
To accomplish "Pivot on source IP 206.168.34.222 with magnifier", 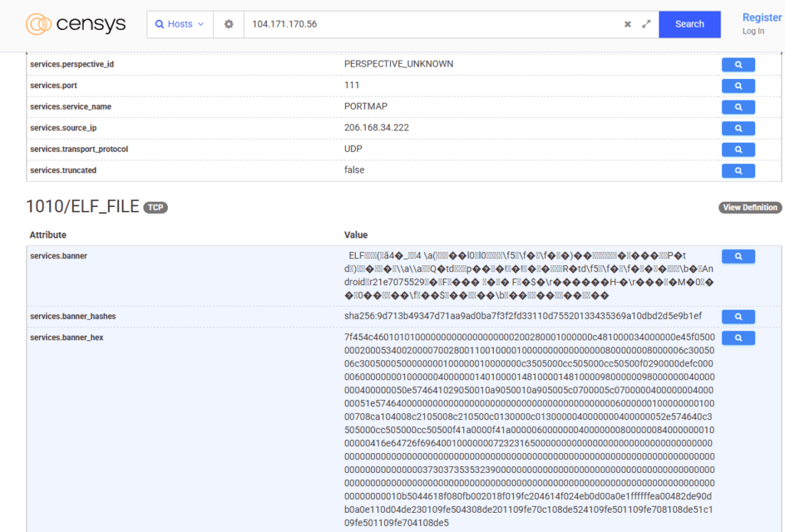I will click(x=737, y=128).
